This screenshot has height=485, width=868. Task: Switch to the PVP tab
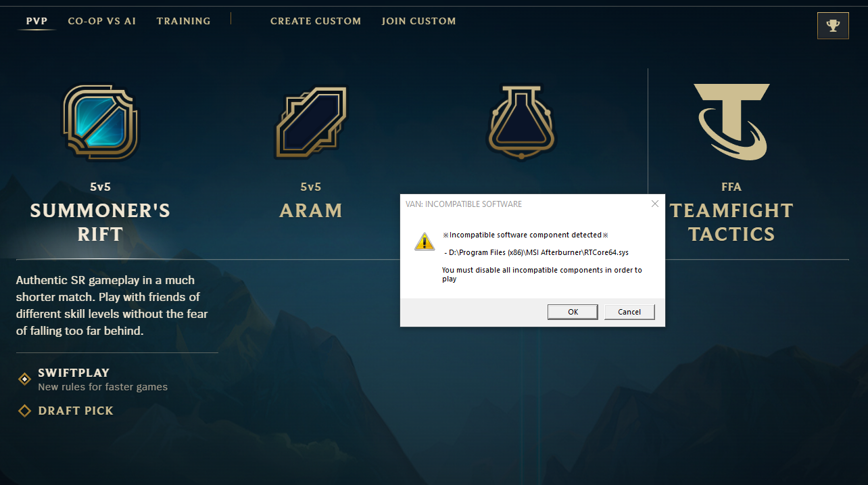[37, 21]
